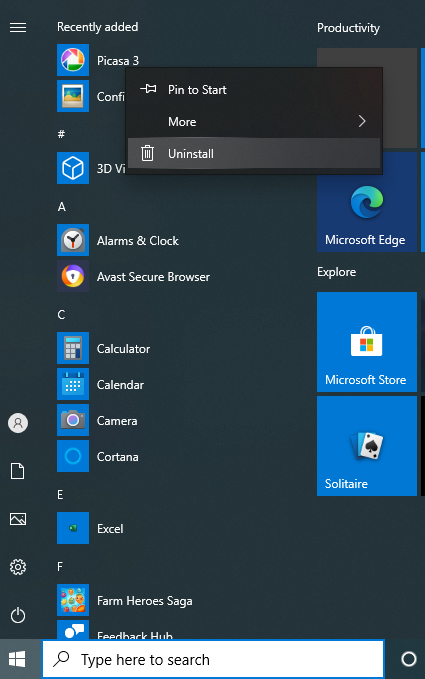
Task: Open the Documents sidebar icon
Action: [x=18, y=471]
